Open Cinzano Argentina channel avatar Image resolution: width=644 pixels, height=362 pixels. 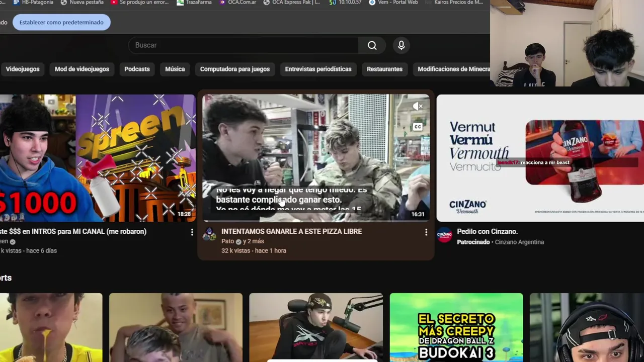point(444,235)
